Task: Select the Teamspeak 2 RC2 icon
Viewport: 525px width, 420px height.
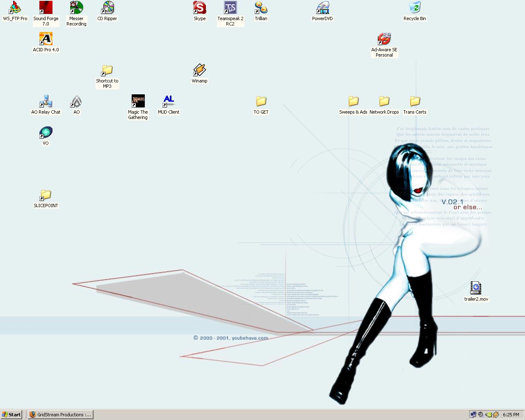Action: pos(230,8)
